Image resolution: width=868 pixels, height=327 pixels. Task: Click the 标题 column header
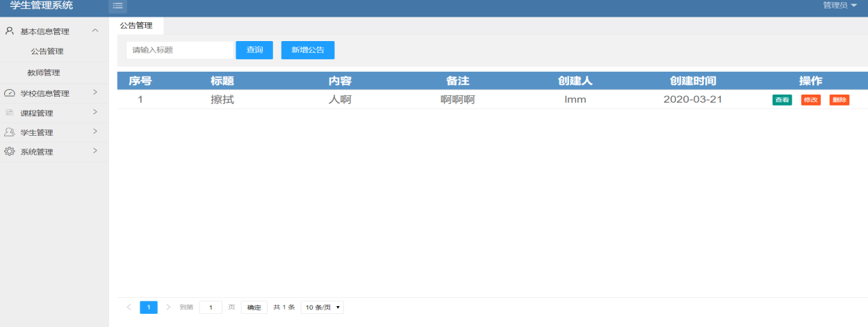coord(222,81)
